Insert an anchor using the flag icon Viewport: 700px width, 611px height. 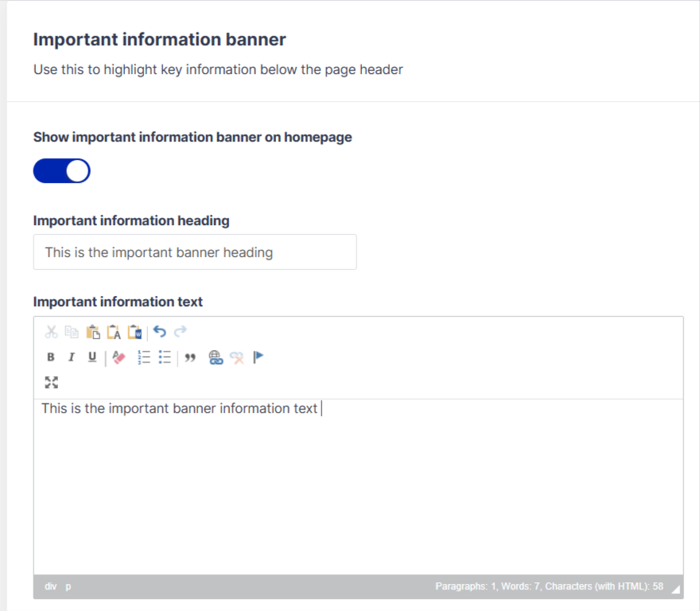(258, 357)
